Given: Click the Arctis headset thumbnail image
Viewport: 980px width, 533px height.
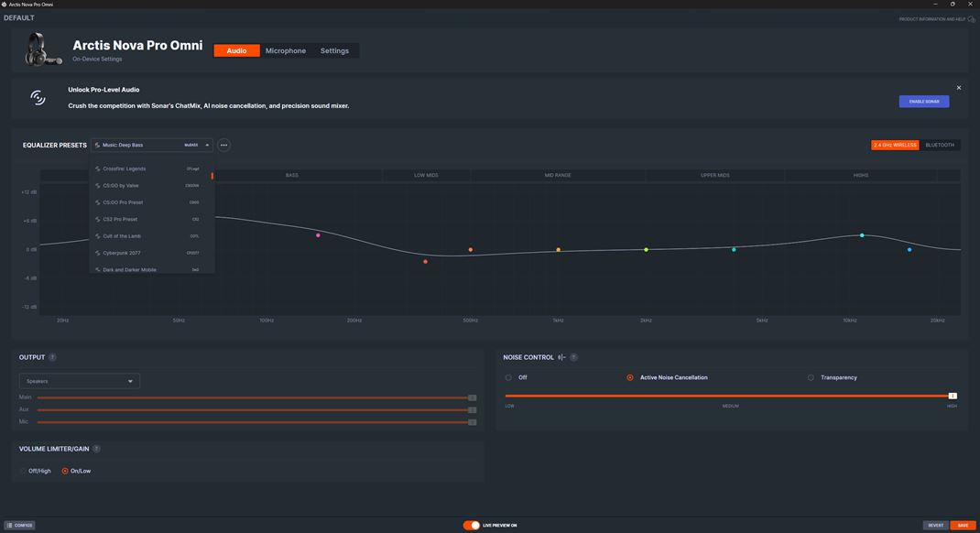Looking at the screenshot, I should pyautogui.click(x=42, y=49).
